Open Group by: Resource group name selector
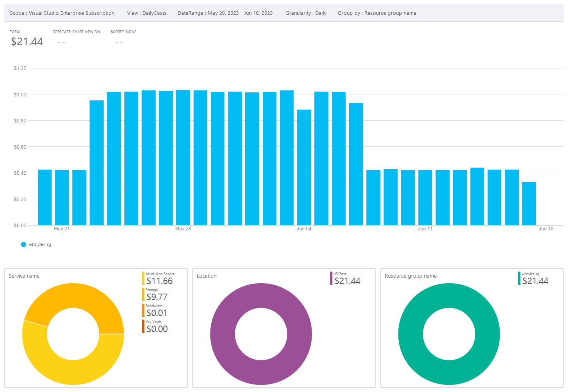 coord(377,13)
